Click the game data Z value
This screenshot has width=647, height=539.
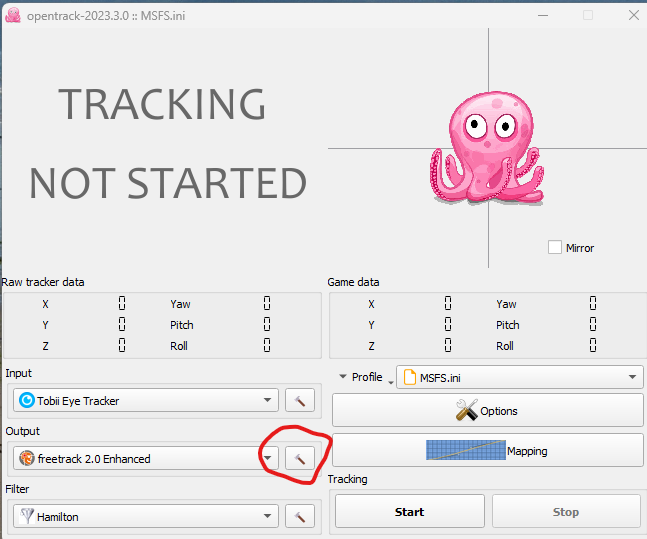[x=448, y=345]
